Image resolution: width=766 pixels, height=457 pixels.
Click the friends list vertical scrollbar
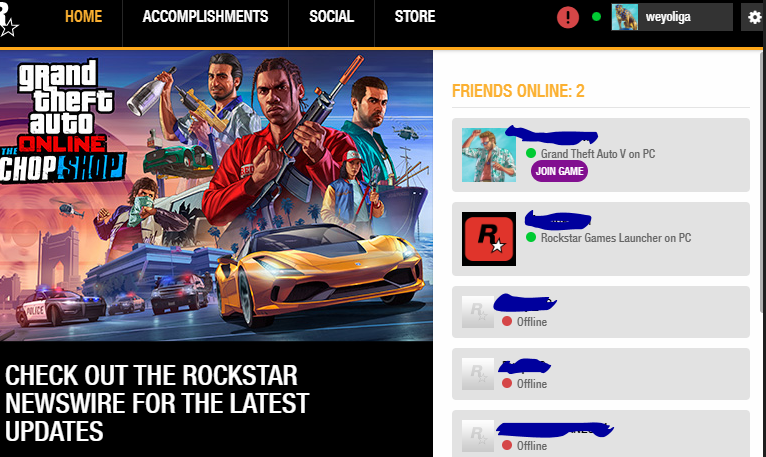(x=763, y=181)
